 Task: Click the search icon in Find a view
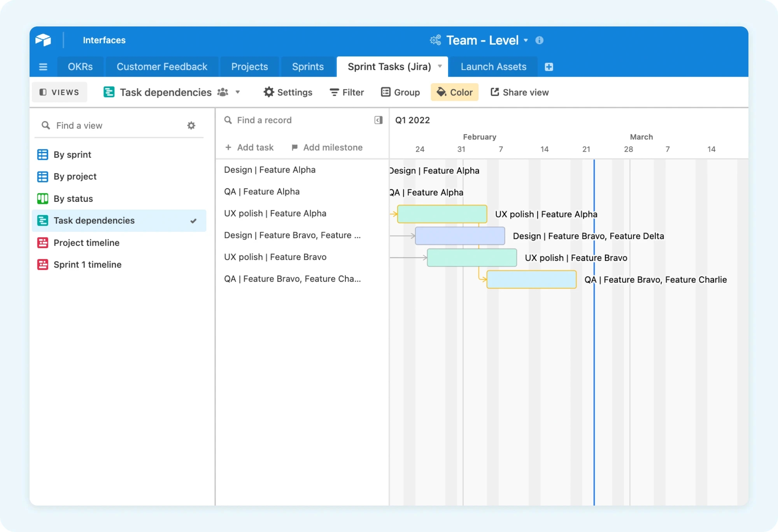point(46,125)
